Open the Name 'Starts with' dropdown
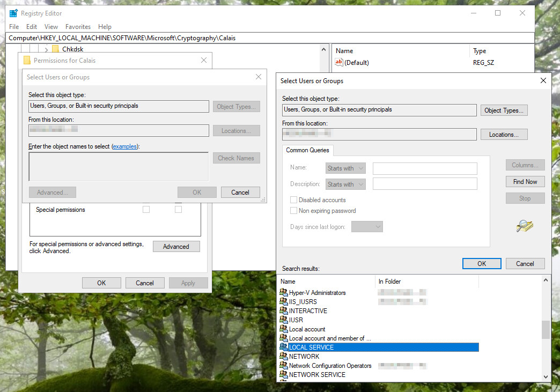 pos(346,168)
